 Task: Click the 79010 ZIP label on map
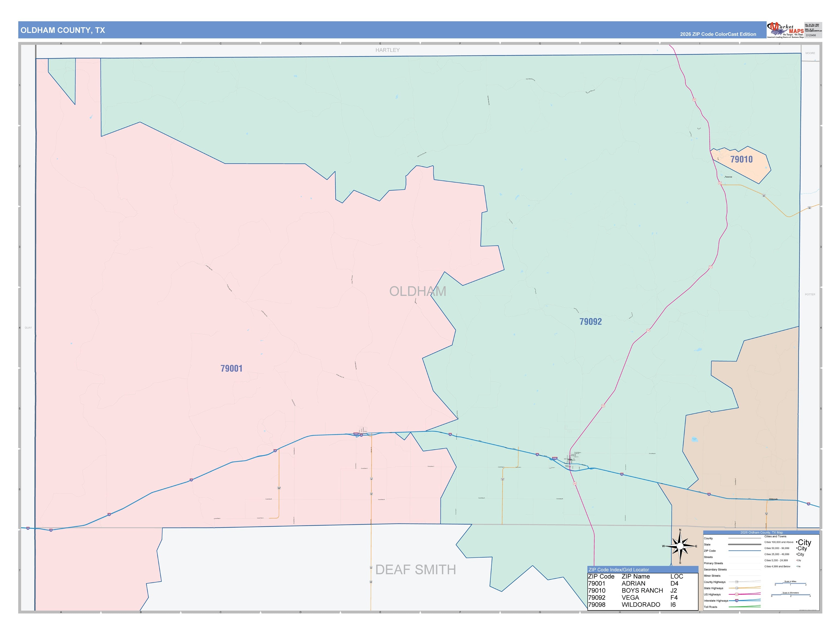coord(741,159)
